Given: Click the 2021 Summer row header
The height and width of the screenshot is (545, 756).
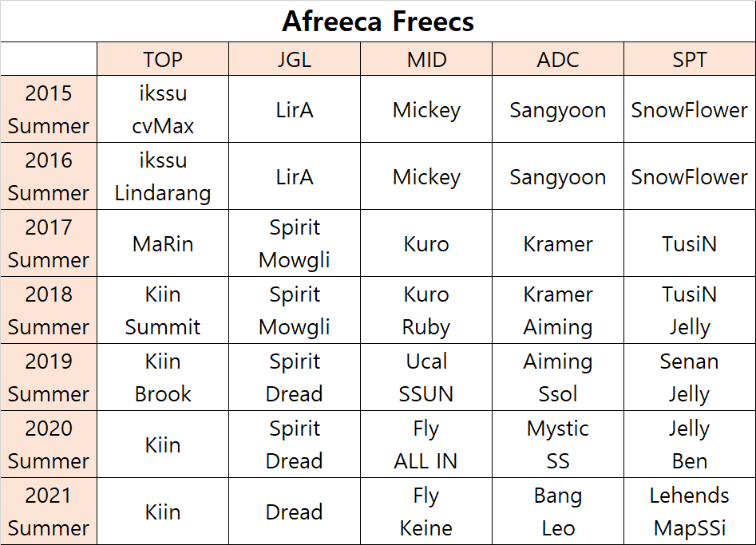Looking at the screenshot, I should pyautogui.click(x=49, y=511).
